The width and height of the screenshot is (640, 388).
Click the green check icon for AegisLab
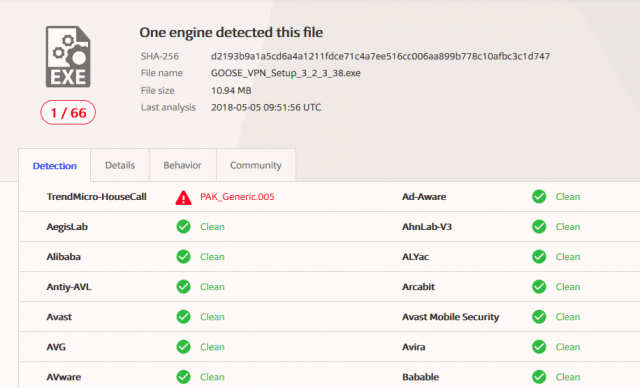(x=183, y=226)
